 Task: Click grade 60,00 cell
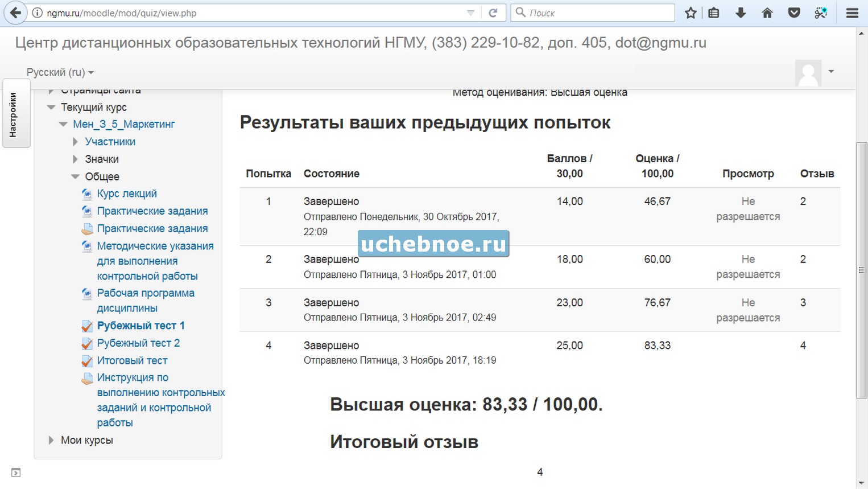coord(657,260)
